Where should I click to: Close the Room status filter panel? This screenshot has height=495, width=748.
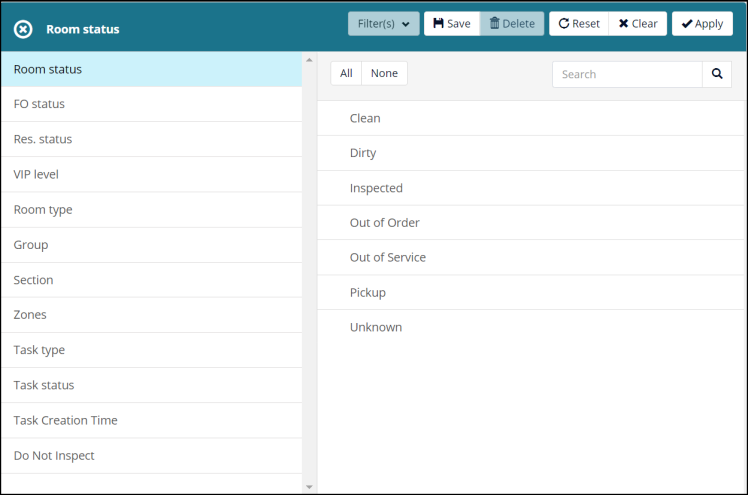(23, 29)
